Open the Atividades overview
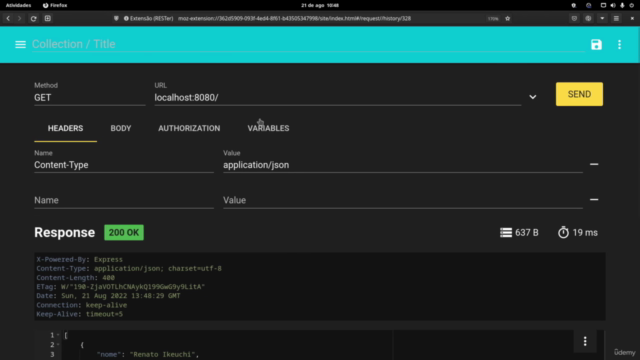Image resolution: width=640 pixels, height=360 pixels. pos(18,5)
